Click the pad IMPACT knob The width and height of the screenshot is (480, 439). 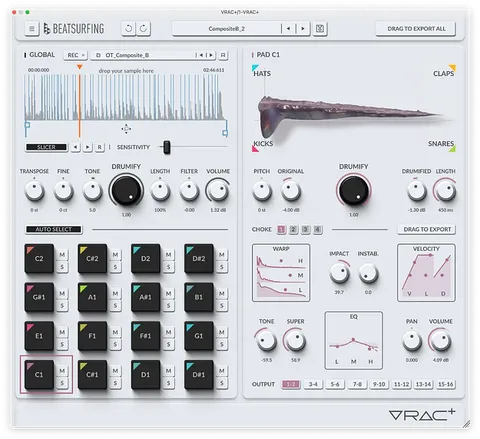pos(339,273)
